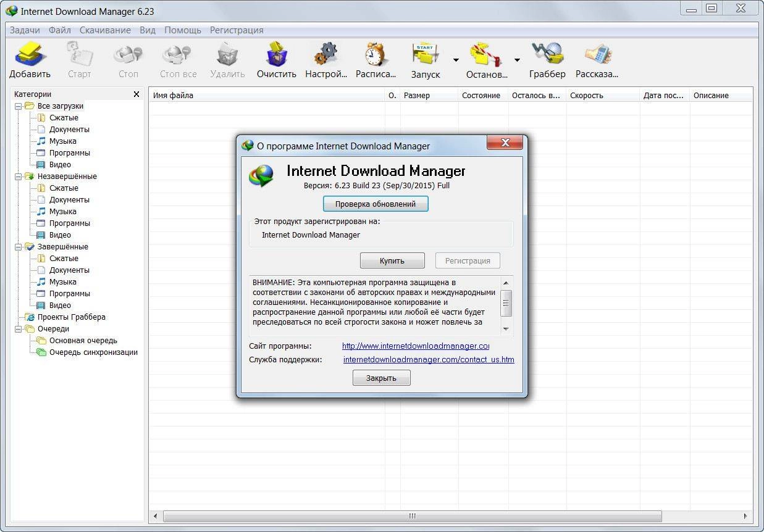Select Документы under Завершённые
The width and height of the screenshot is (764, 532).
tap(69, 270)
